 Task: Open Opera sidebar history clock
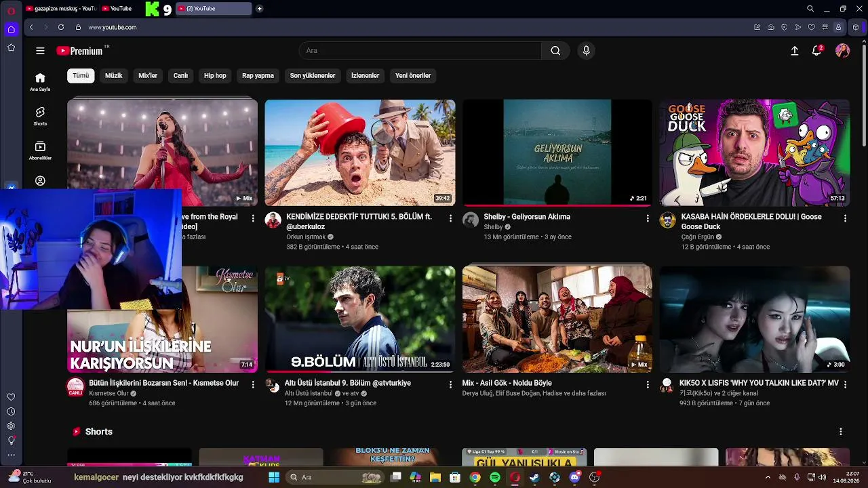click(x=11, y=411)
